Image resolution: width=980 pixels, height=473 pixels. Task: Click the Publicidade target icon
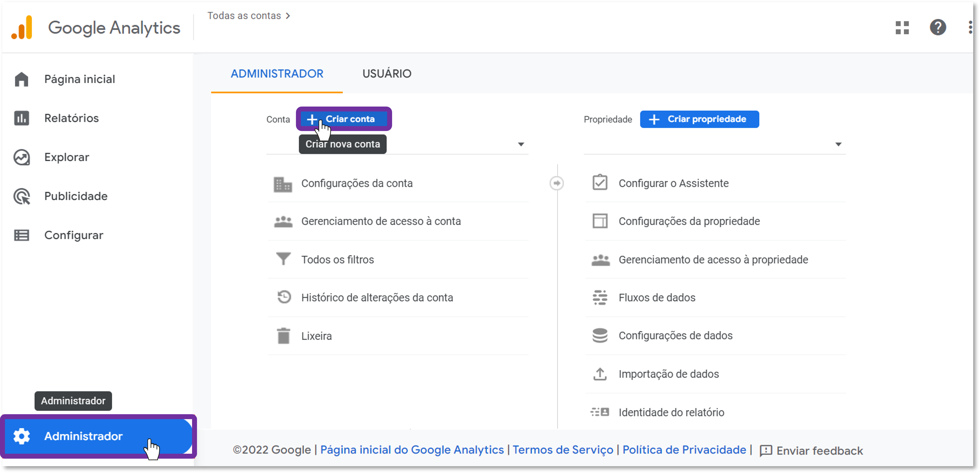[21, 196]
